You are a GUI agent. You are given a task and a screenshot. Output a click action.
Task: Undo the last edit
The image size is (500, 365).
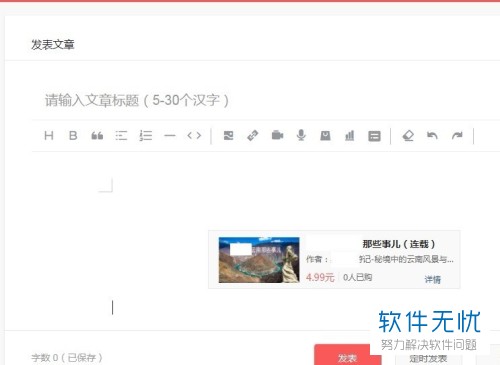point(432,136)
